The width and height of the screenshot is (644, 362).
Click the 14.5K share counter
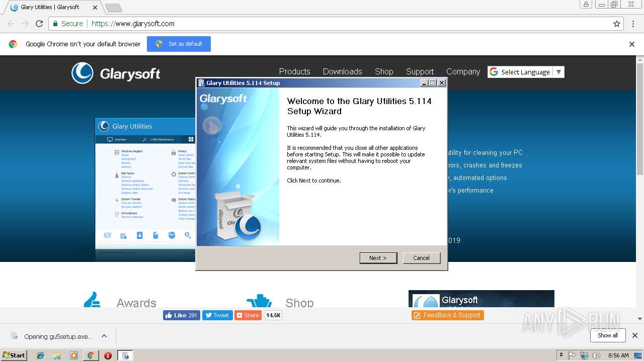tap(274, 315)
